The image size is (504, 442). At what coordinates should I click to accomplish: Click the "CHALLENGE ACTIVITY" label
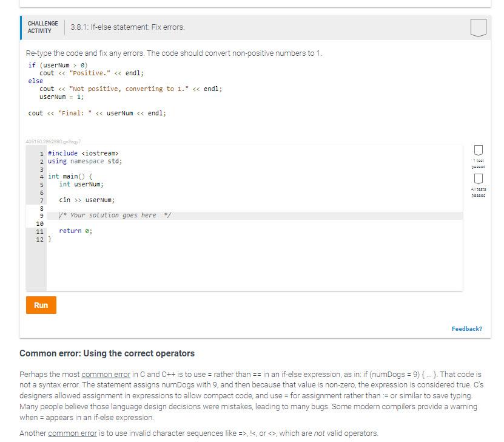pos(42,27)
